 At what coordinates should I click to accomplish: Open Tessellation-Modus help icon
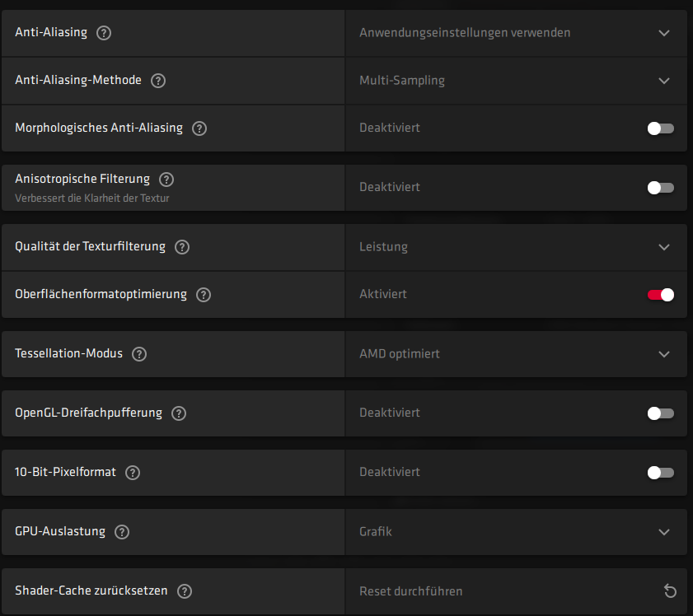tap(139, 354)
